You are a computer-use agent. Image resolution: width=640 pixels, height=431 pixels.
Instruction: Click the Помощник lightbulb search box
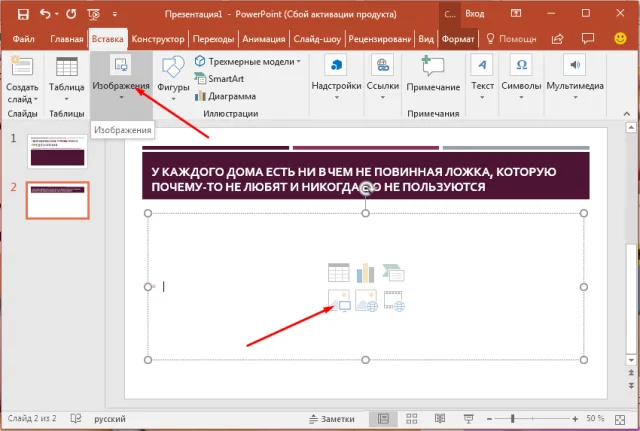tap(511, 39)
